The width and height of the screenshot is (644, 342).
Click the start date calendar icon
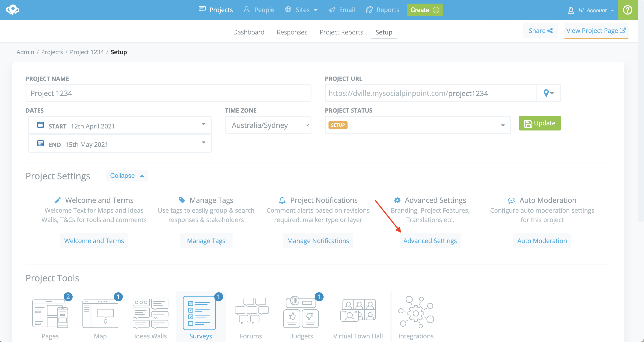click(x=41, y=125)
